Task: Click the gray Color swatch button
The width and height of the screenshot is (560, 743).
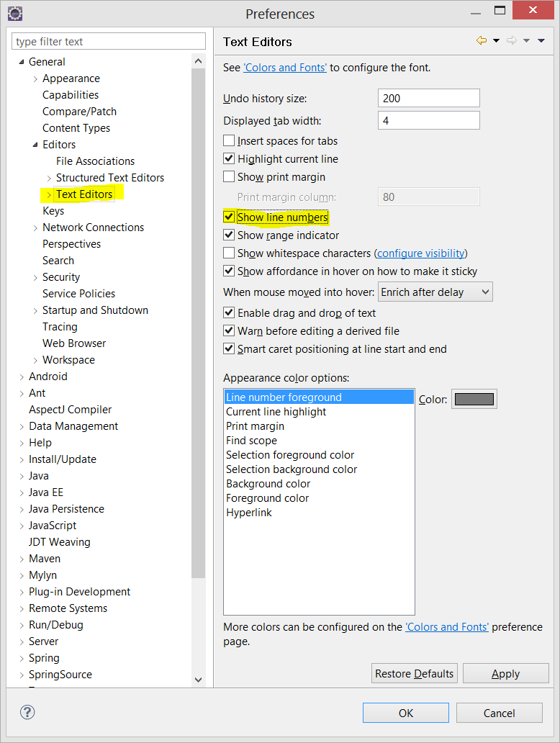Action: [474, 400]
